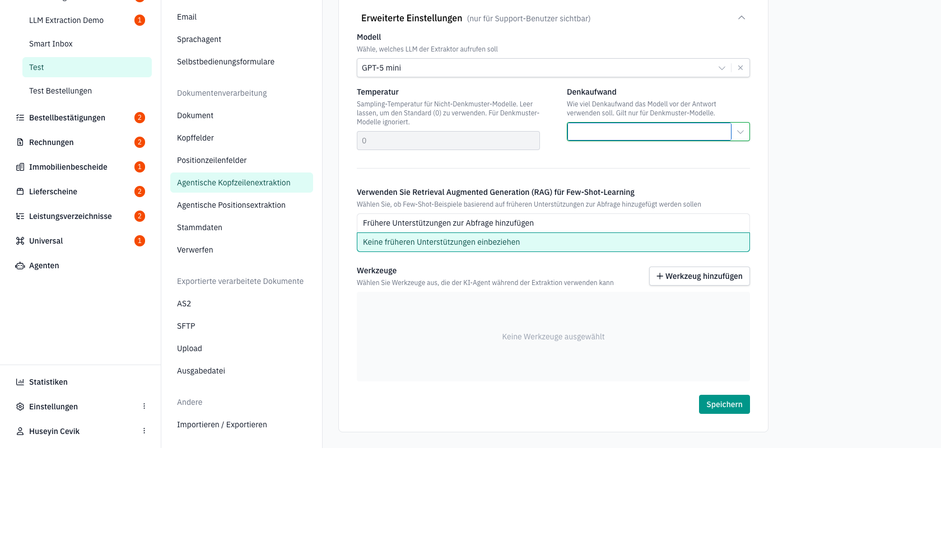The image size is (941, 560).
Task: Click the Universal command icon
Action: pos(20,241)
